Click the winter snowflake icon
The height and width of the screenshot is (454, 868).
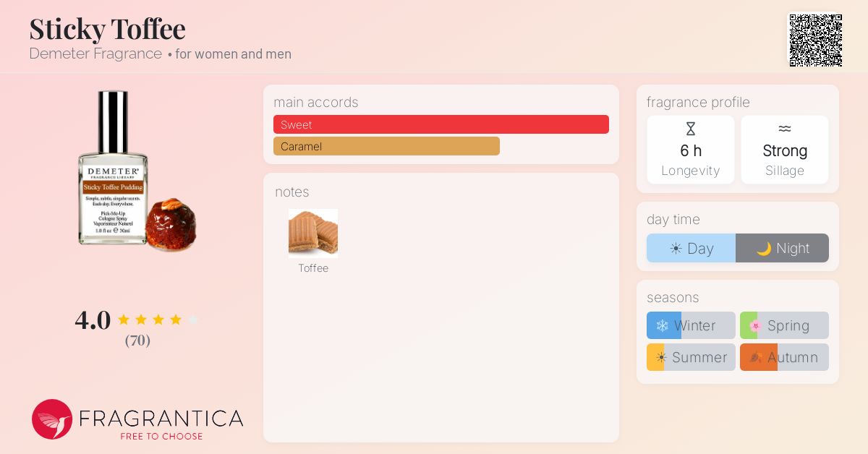662,326
